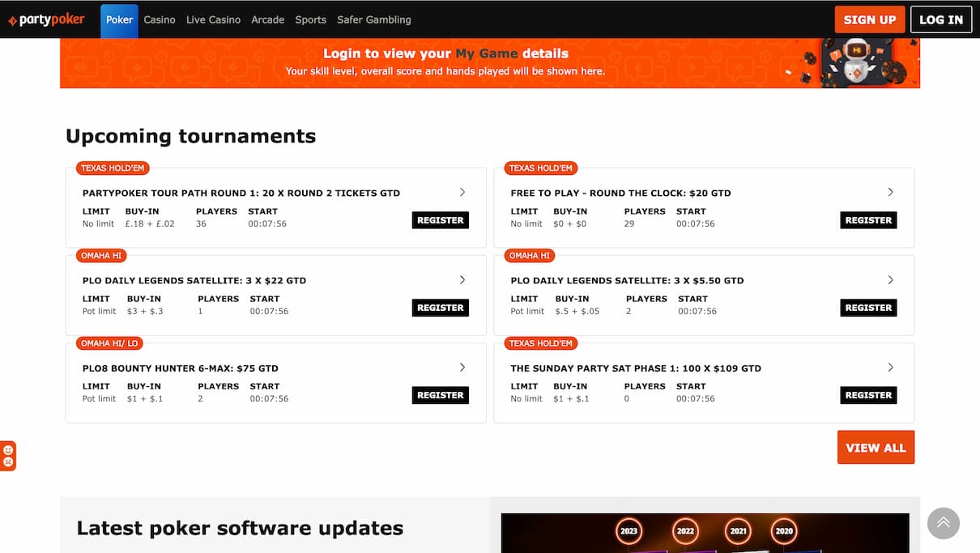Click the SIGN UP button
Image resolution: width=980 pixels, height=553 pixels.
(870, 19)
